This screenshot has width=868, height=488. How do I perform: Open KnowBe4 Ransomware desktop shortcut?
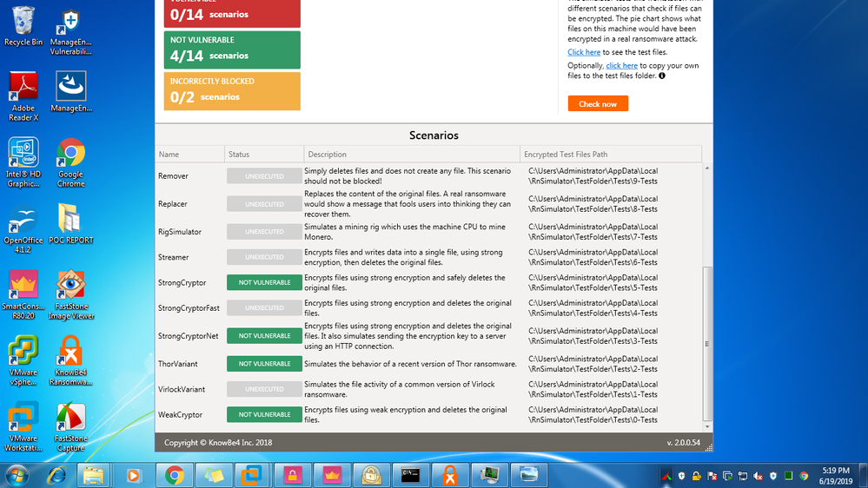[71, 360]
